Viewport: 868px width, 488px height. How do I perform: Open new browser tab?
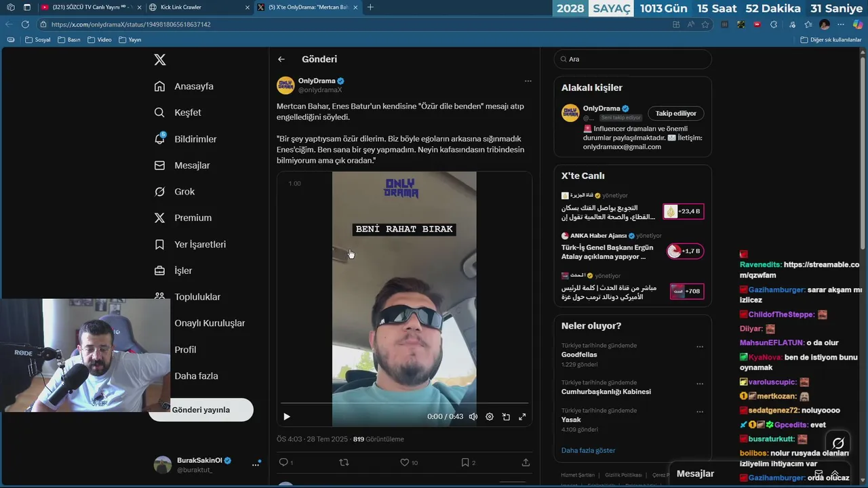pyautogui.click(x=370, y=7)
